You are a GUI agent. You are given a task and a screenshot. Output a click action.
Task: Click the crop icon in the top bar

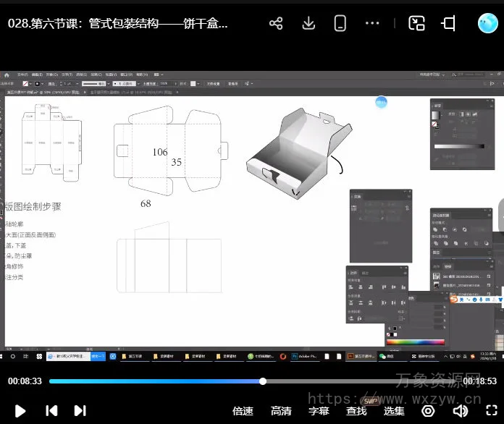[448, 23]
